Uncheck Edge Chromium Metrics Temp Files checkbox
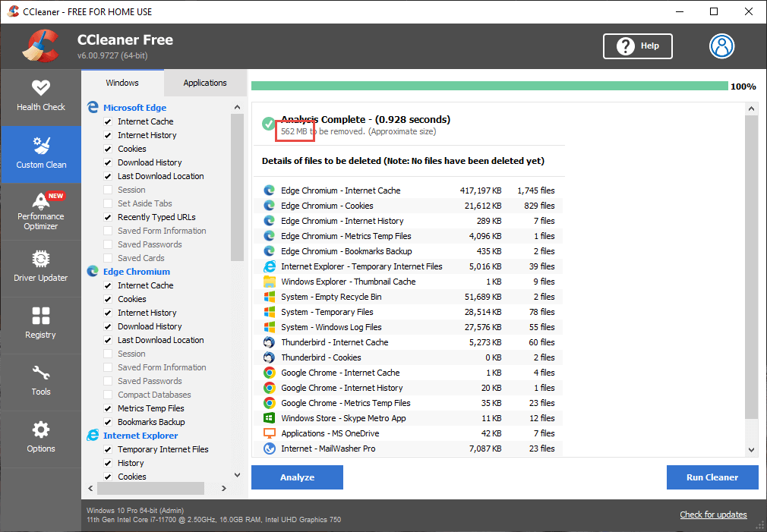The width and height of the screenshot is (767, 532). (x=108, y=408)
